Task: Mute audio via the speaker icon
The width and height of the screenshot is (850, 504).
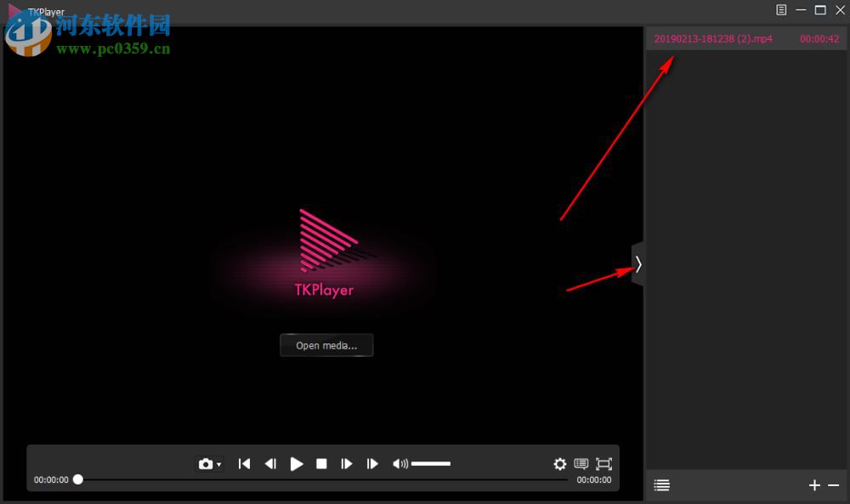Action: (x=399, y=463)
